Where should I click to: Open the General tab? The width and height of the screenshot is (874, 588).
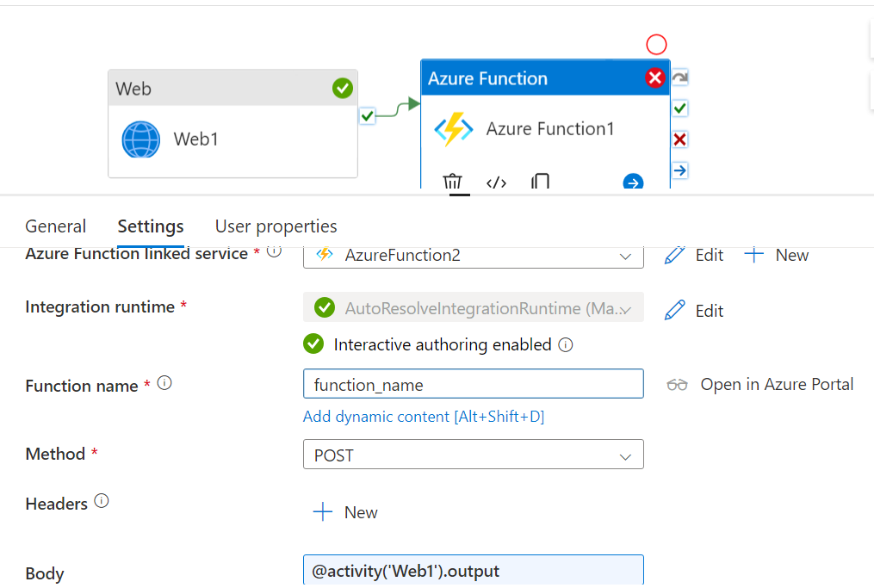56,226
